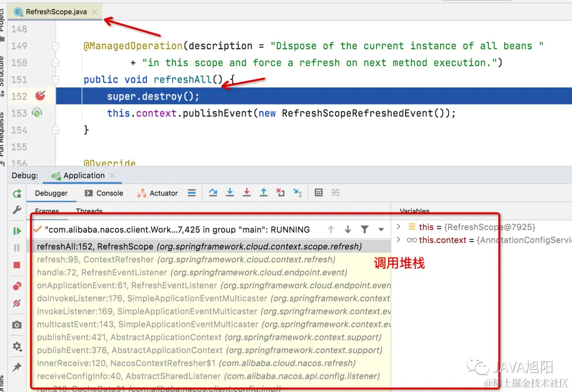The height and width of the screenshot is (392, 572).
Task: Click the Run to Cursor button
Action: click(298, 192)
